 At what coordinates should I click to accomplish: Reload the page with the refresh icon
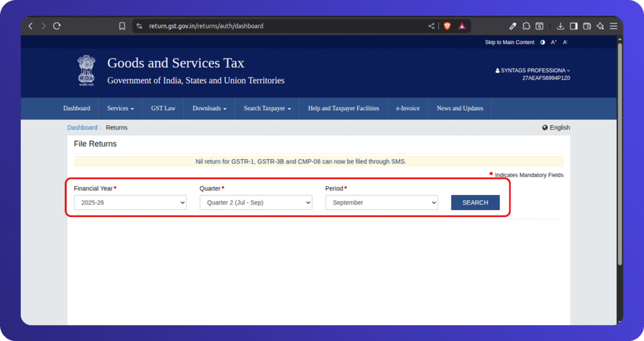57,26
